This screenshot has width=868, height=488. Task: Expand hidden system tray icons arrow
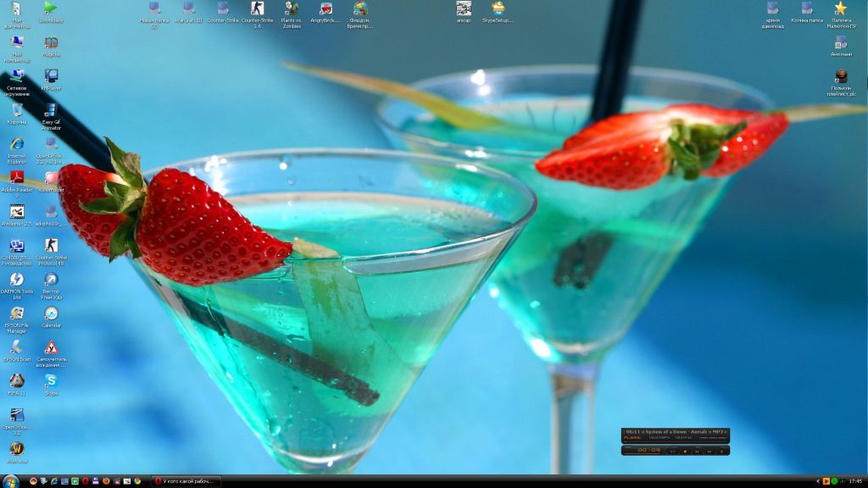[x=818, y=481]
